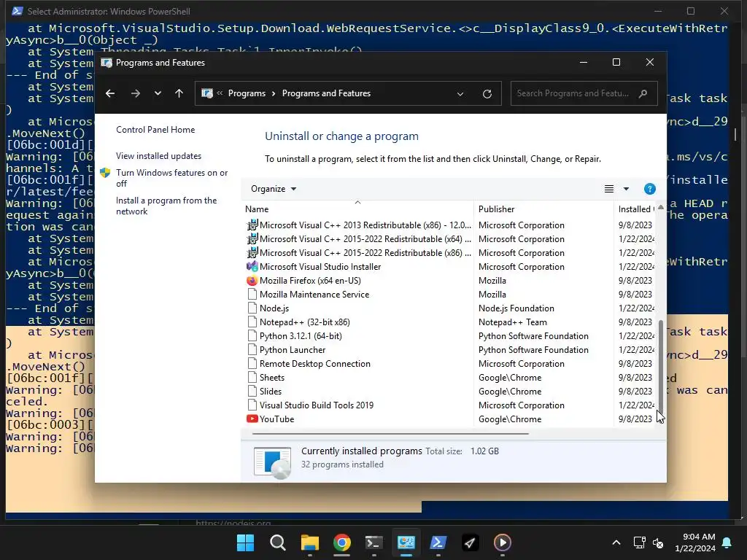Sort by the Publisher column header
747x560 pixels.
[543, 209]
